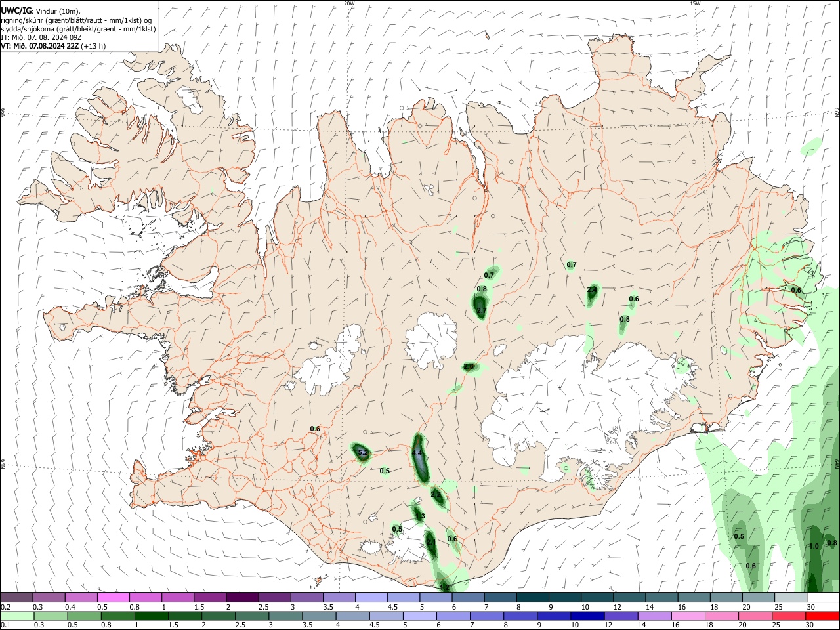Click the 20W longitude label
840x630 pixels.
pyautogui.click(x=349, y=3)
